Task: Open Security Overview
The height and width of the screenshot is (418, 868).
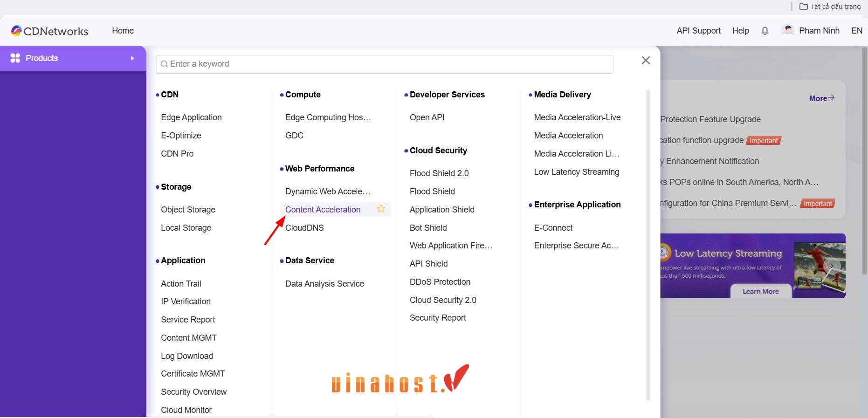Action: click(x=193, y=392)
